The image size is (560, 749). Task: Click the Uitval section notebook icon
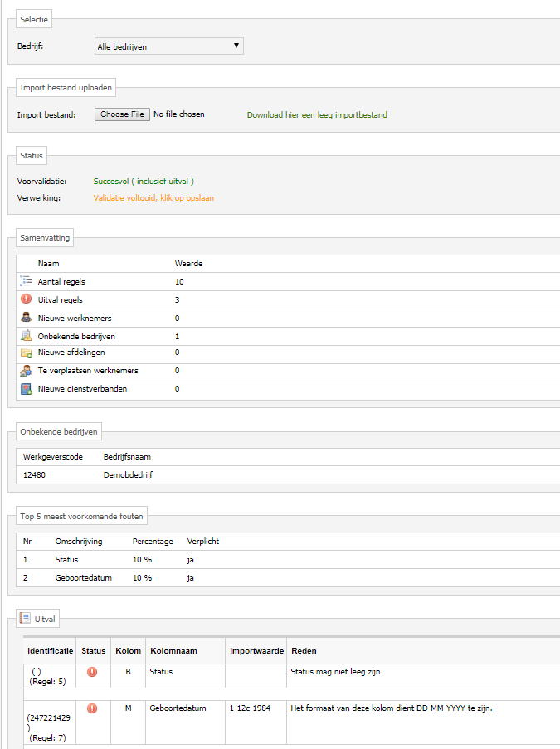[25, 618]
